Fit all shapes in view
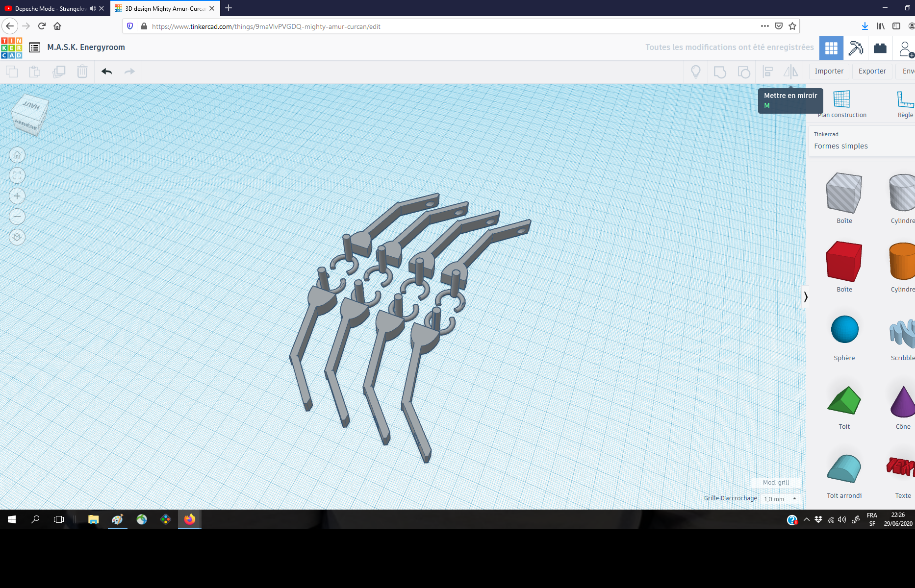 point(17,175)
